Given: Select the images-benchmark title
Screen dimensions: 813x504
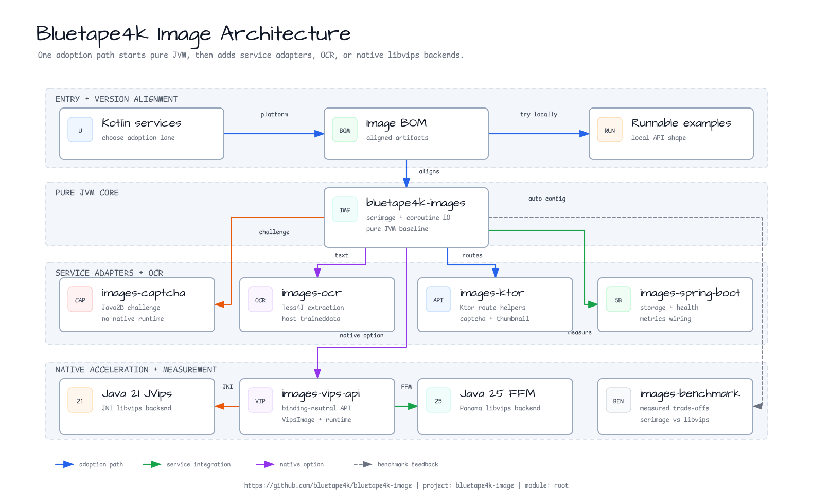Looking at the screenshot, I should [x=690, y=394].
